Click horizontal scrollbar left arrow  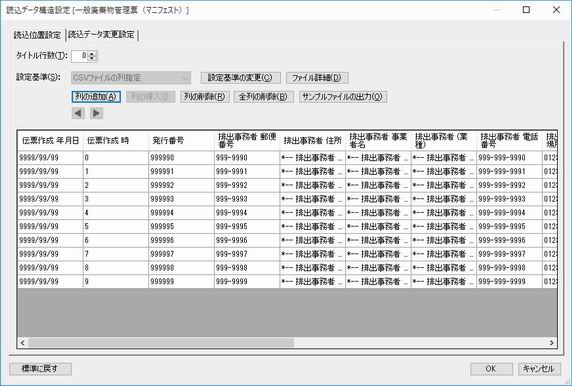point(23,343)
